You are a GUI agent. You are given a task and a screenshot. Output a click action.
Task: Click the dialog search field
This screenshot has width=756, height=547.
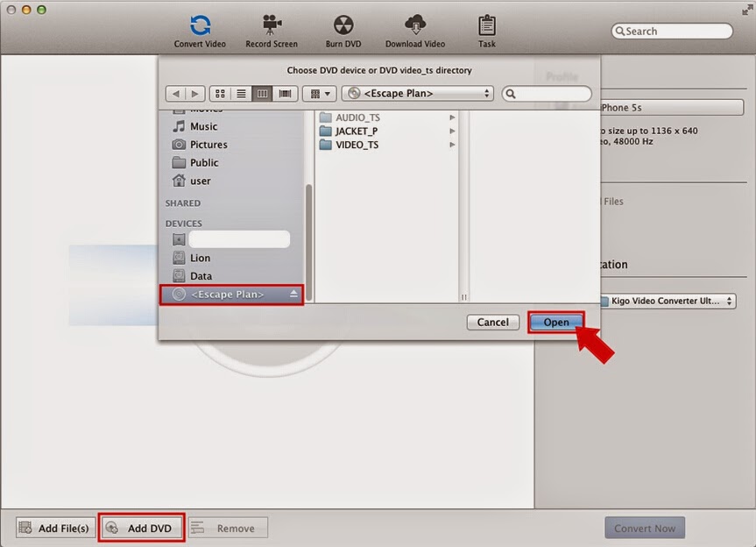click(x=547, y=94)
